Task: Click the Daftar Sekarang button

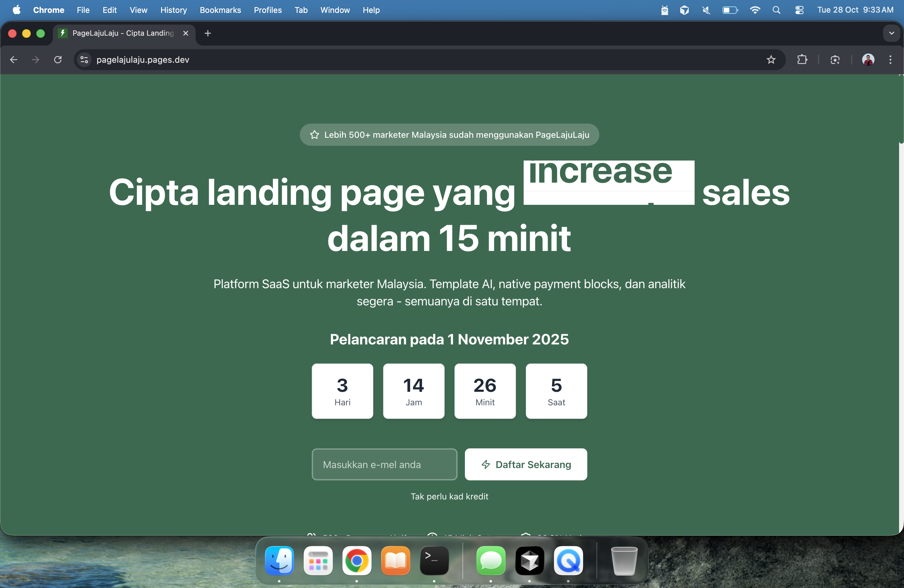Action: click(526, 464)
